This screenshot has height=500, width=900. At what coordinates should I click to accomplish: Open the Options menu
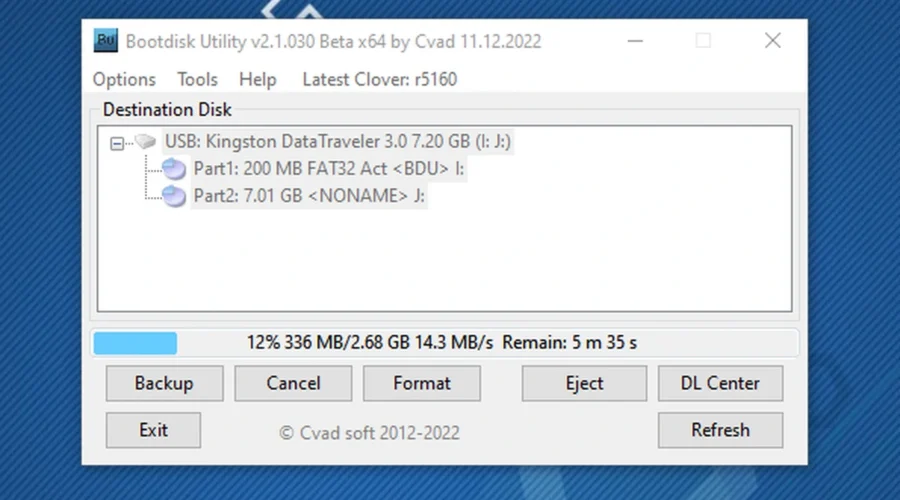click(x=124, y=79)
